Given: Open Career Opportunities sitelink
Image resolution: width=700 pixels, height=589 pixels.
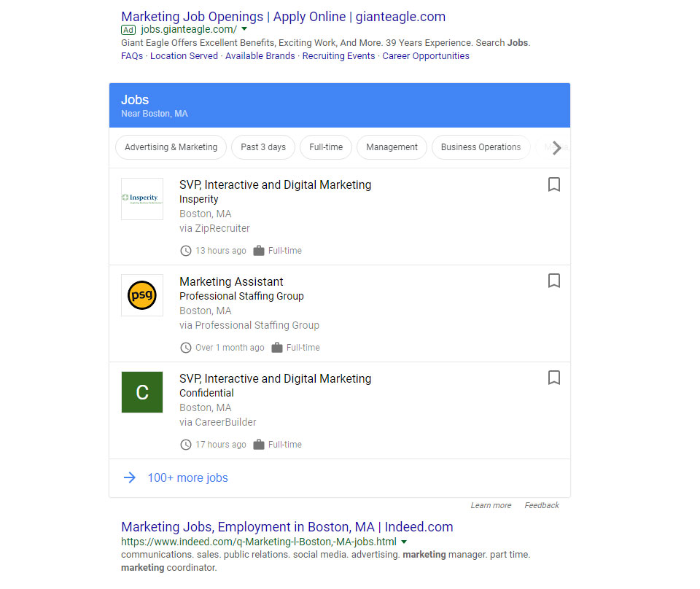Looking at the screenshot, I should pyautogui.click(x=425, y=56).
